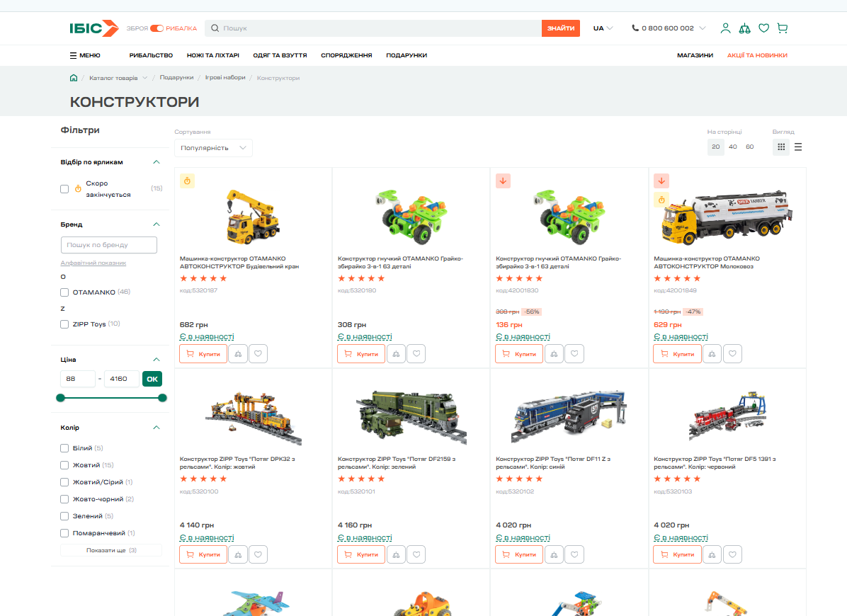Screen dimensions: 847x616
Task: Open the Популярність sorting dropdown
Action: [213, 148]
